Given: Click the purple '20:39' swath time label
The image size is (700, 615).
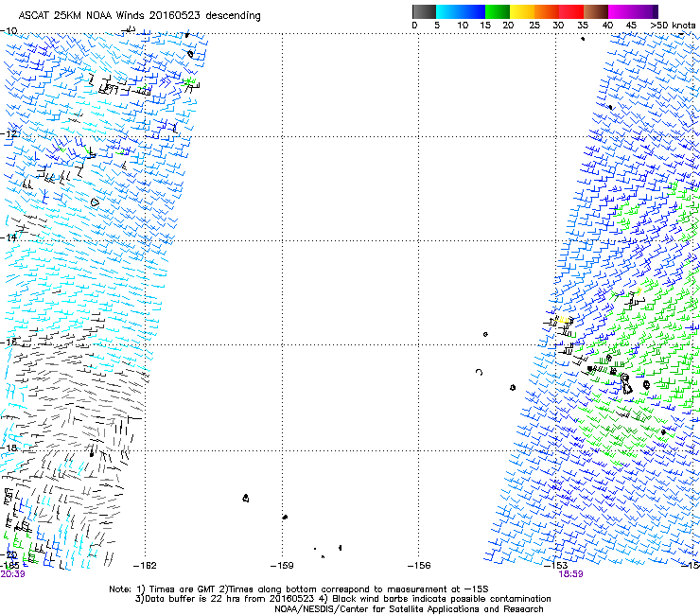Looking at the screenshot, I should pyautogui.click(x=12, y=574).
